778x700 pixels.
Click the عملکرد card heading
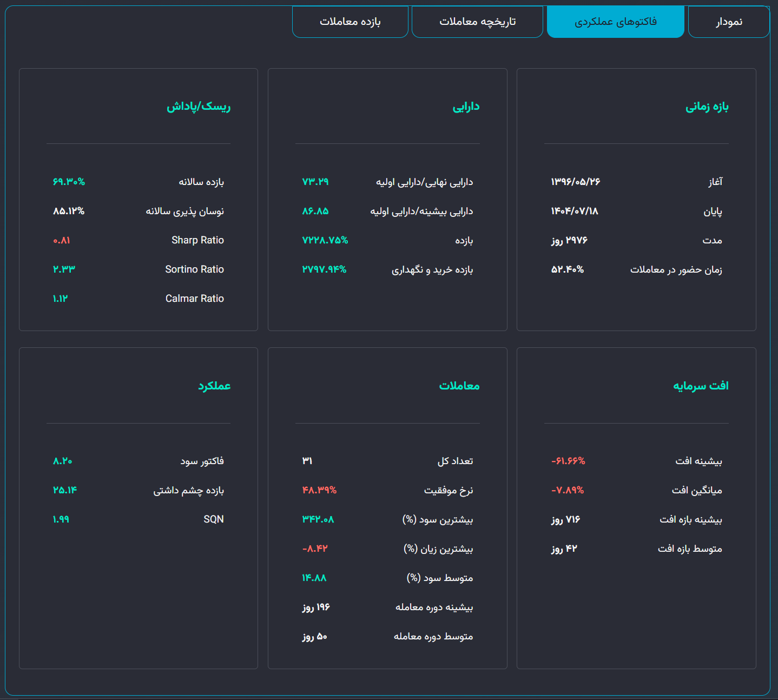tap(214, 386)
